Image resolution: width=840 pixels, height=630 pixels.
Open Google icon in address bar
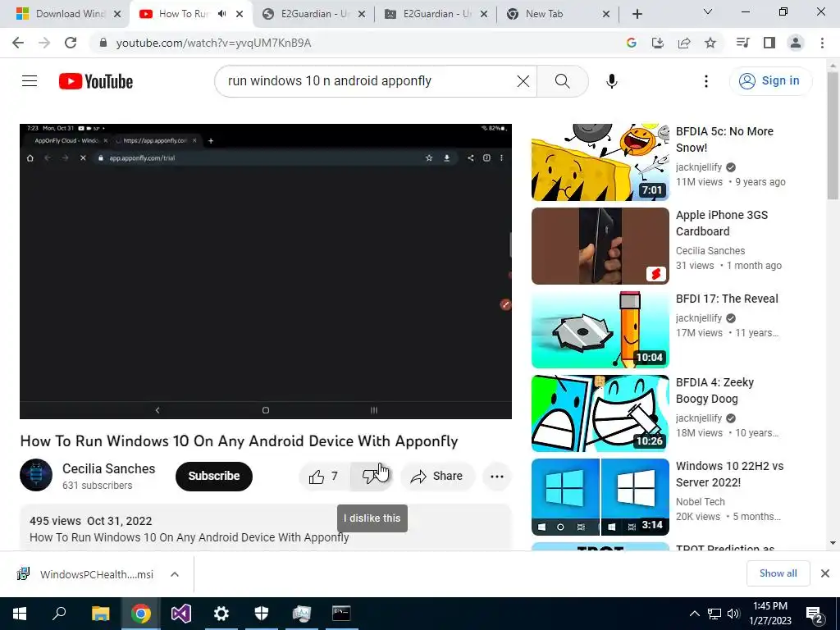(x=631, y=43)
